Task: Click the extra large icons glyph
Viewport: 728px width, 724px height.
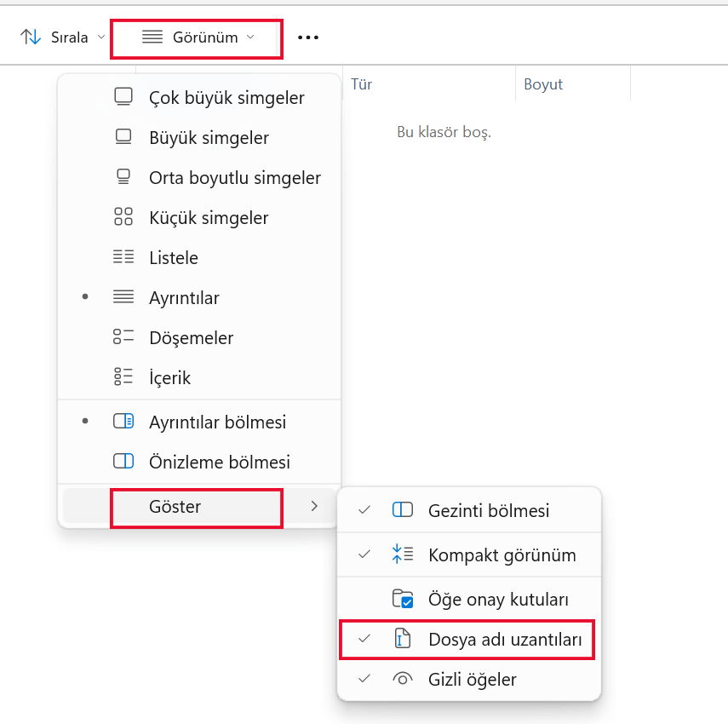Action: click(123, 97)
